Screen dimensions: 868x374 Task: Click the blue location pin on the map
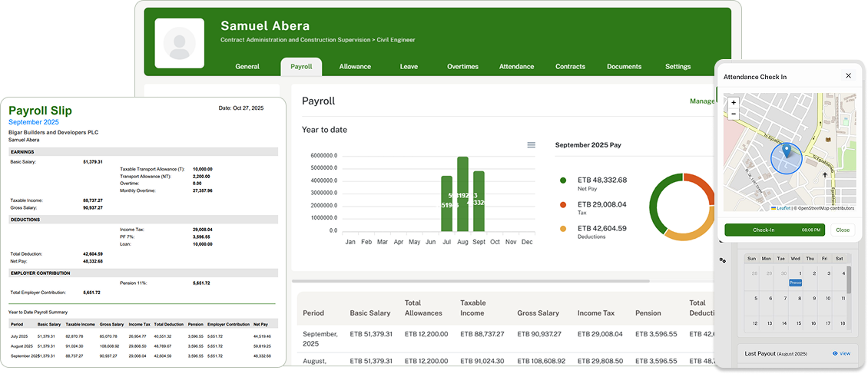(x=786, y=151)
